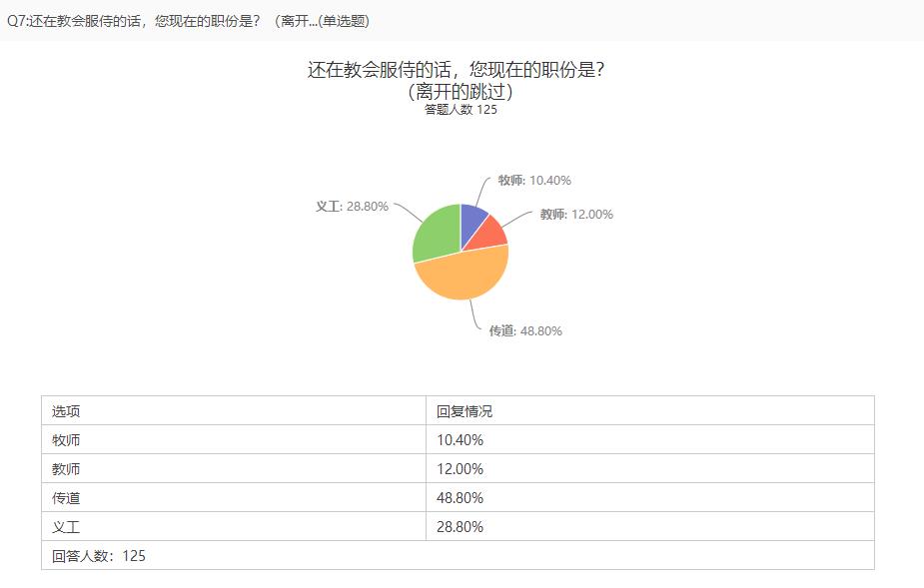This screenshot has width=924, height=588.
Task: Select the 牧师 row in the table
Action: tap(66, 440)
